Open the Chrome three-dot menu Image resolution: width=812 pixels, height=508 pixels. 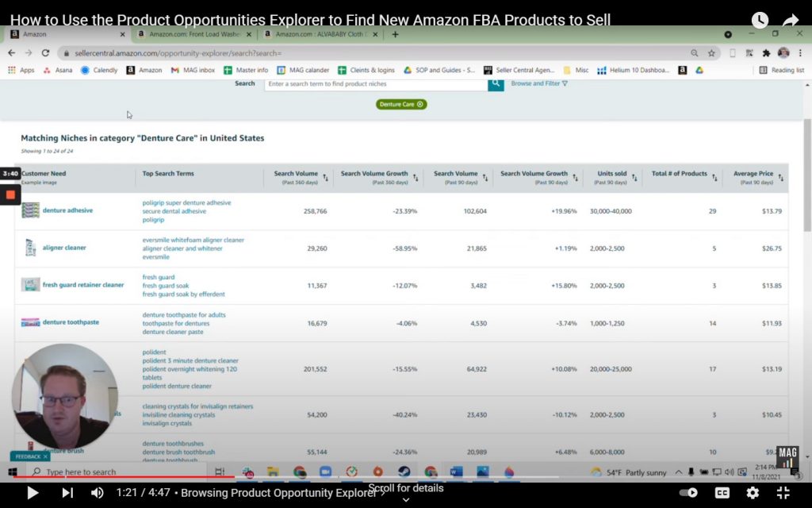[800, 53]
